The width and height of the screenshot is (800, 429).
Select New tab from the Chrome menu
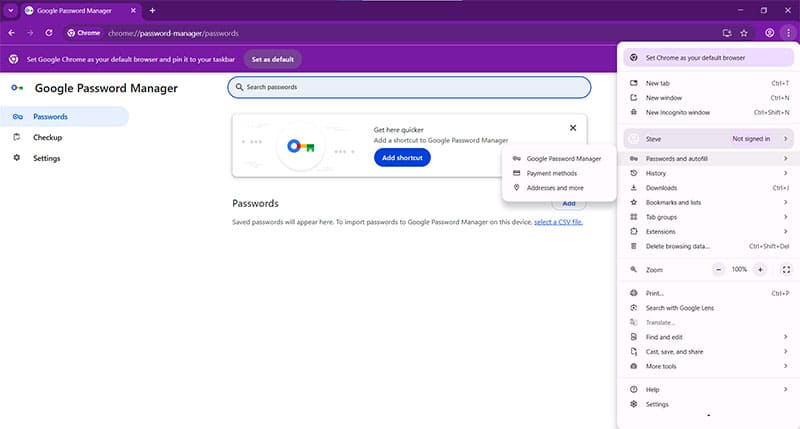point(708,83)
